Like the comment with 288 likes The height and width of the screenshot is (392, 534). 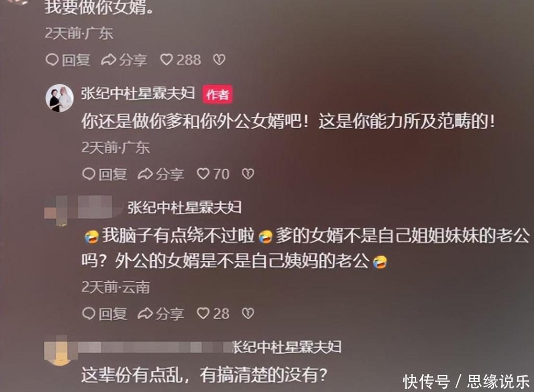click(x=180, y=60)
